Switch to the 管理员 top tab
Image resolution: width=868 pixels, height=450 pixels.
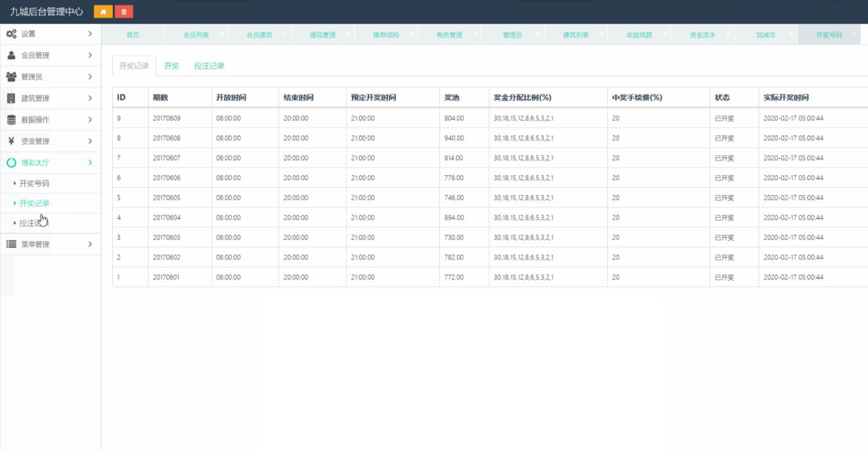pyautogui.click(x=512, y=35)
